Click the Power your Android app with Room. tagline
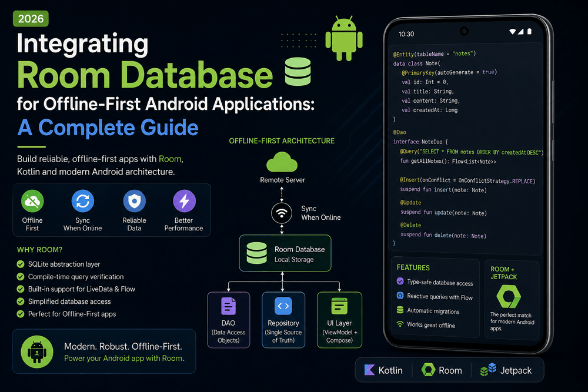This screenshot has height=392, width=588. click(x=124, y=359)
